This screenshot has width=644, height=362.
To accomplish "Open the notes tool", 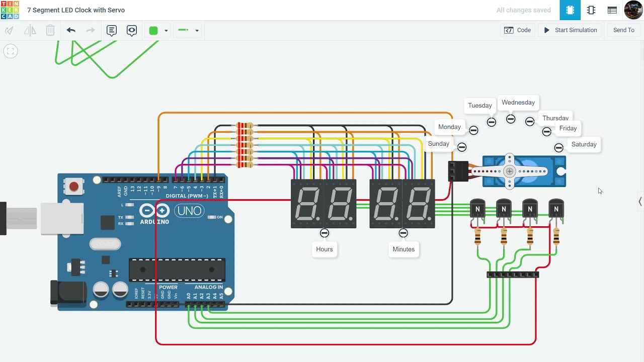I will tap(112, 31).
